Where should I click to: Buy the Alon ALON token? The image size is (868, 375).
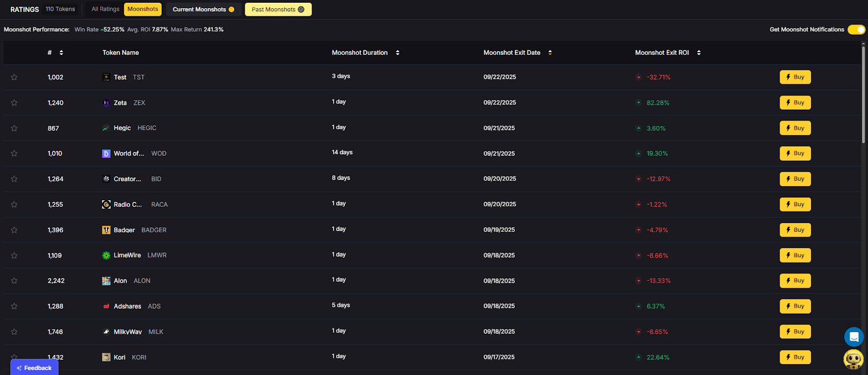[795, 281]
